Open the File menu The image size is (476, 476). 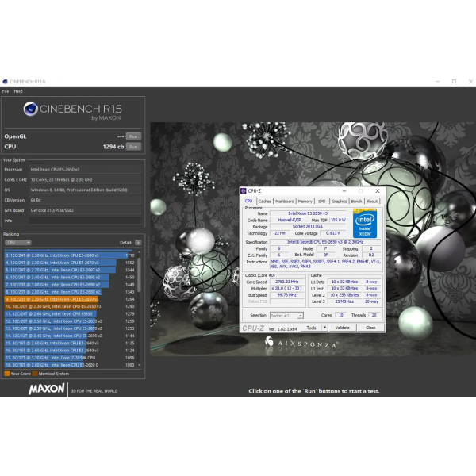(x=6, y=91)
